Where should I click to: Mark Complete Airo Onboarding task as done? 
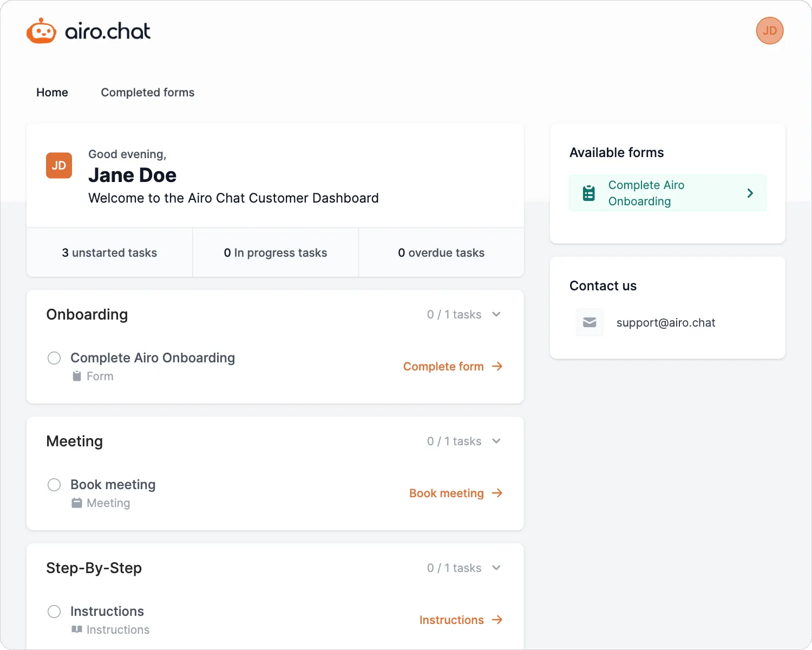click(54, 358)
